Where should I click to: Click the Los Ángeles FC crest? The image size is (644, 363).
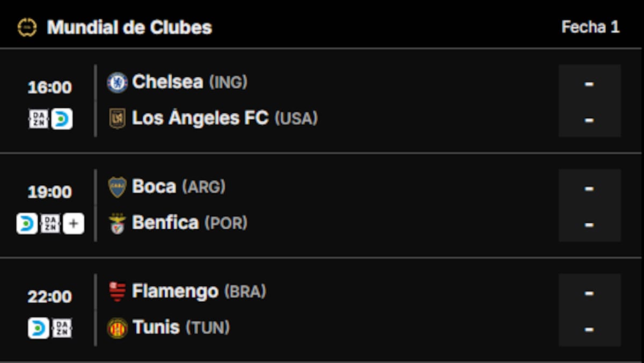(117, 118)
